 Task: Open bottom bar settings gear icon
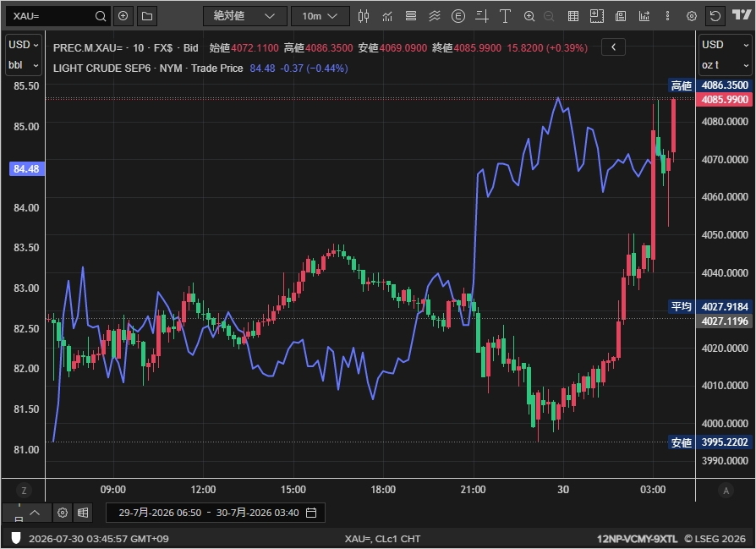[x=63, y=513]
